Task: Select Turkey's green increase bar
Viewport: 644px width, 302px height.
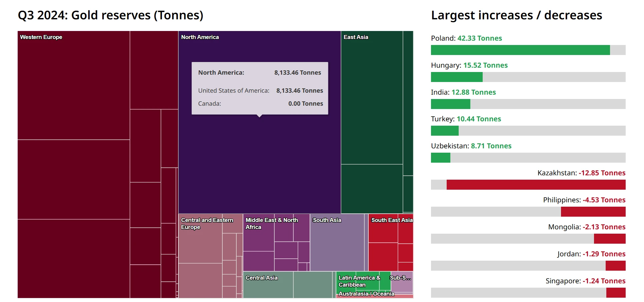Action: click(x=444, y=131)
